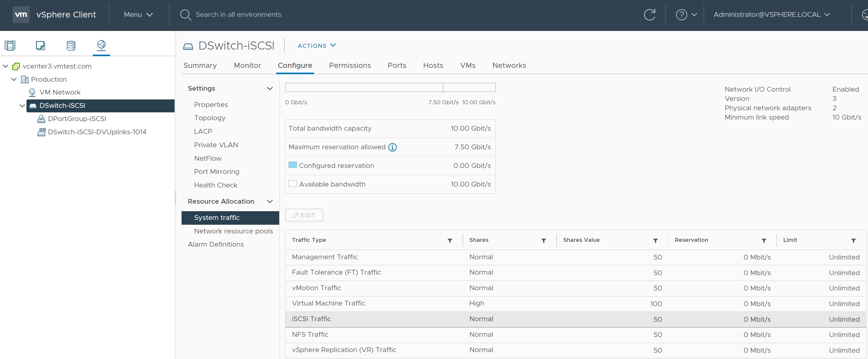This screenshot has width=868, height=359.
Task: Expand the Administrator@VSPHERE.LOCAL user menu
Action: click(x=771, y=14)
